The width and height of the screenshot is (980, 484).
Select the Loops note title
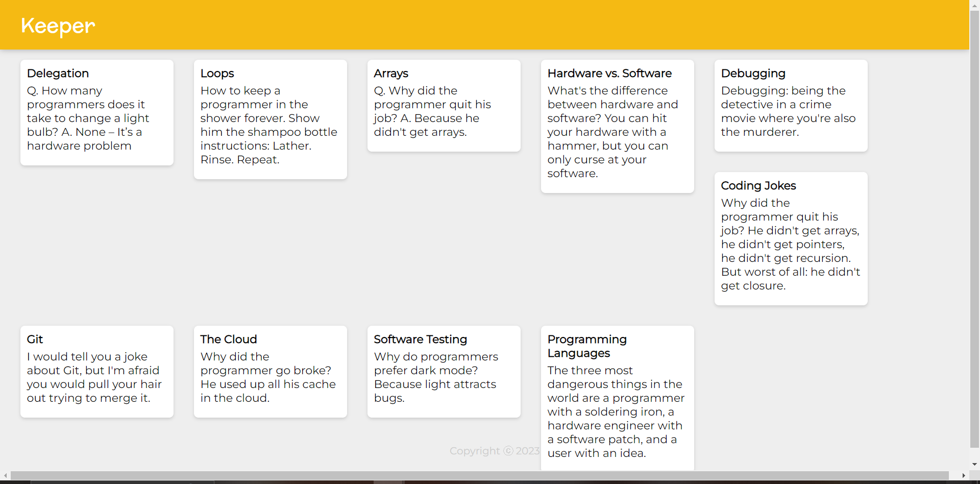[217, 74]
